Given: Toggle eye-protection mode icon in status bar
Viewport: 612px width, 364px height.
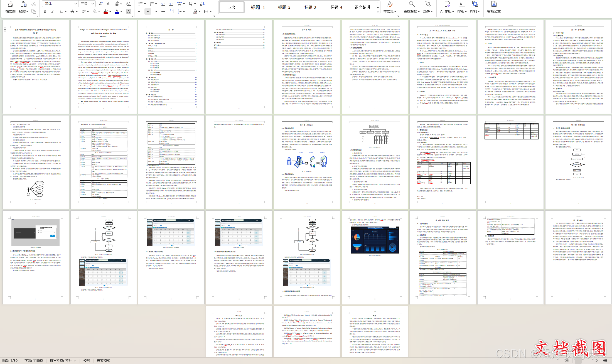Looking at the screenshot, I should click(567, 360).
